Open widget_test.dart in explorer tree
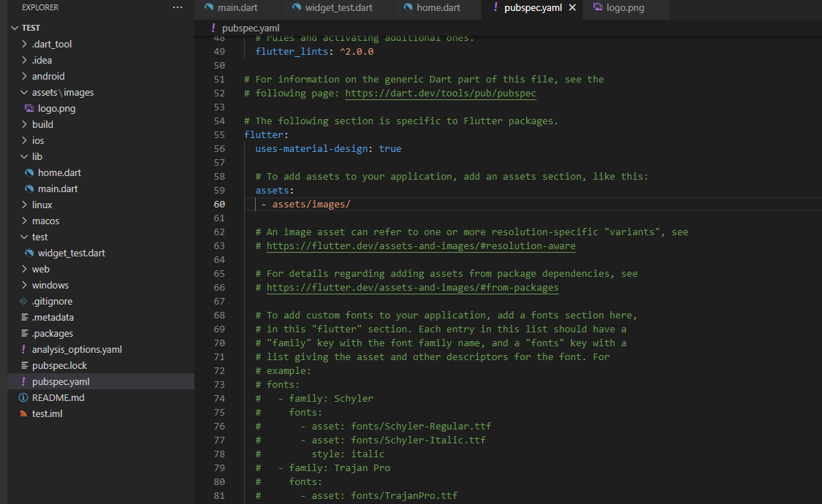Viewport: 822px width, 504px height. pos(72,253)
